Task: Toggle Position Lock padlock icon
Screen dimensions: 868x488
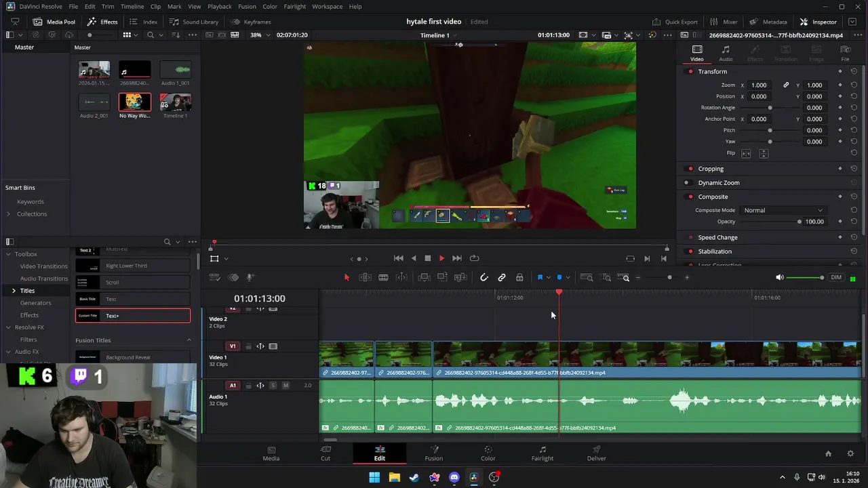Action: (519, 277)
